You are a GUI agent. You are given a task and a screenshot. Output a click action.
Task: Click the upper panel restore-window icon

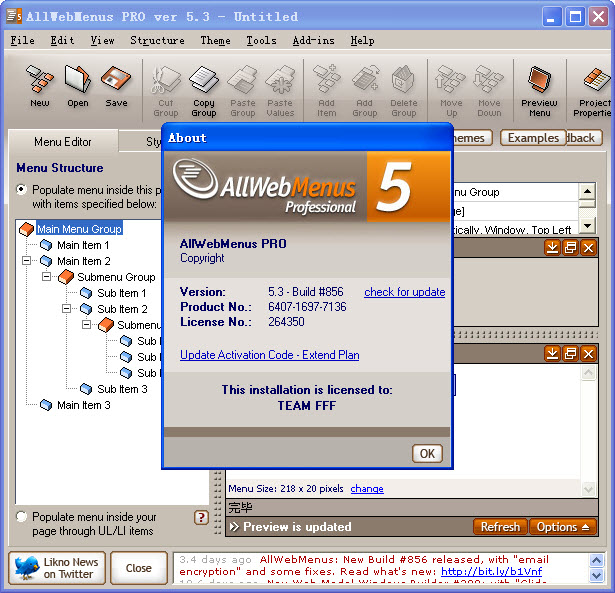(570, 248)
